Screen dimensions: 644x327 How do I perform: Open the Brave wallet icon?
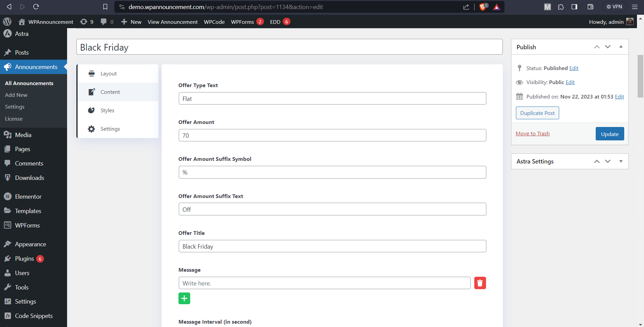tap(591, 7)
